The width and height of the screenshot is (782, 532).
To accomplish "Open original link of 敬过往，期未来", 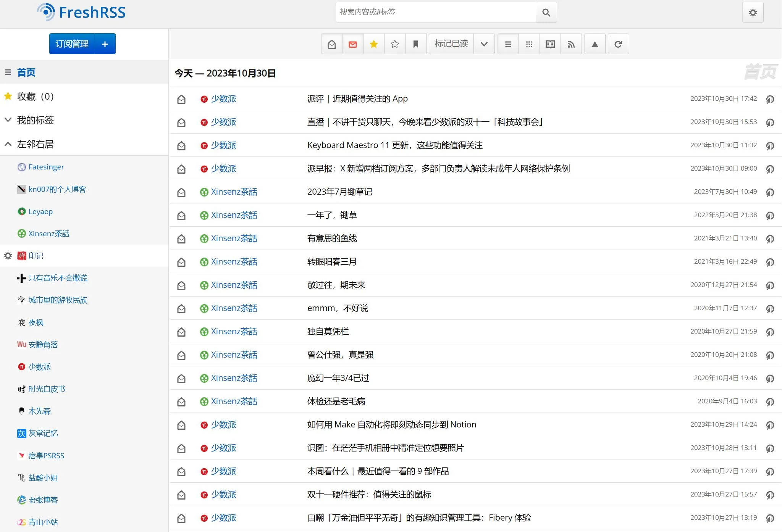I will click(x=770, y=285).
